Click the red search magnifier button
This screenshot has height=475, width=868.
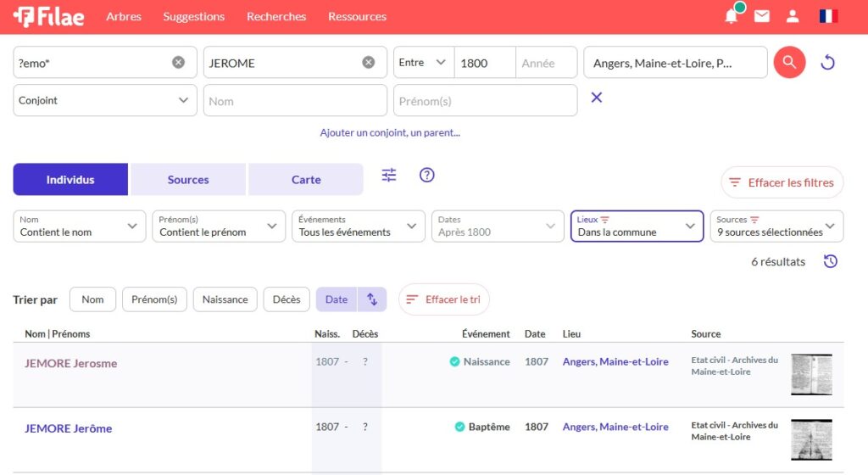click(x=789, y=62)
